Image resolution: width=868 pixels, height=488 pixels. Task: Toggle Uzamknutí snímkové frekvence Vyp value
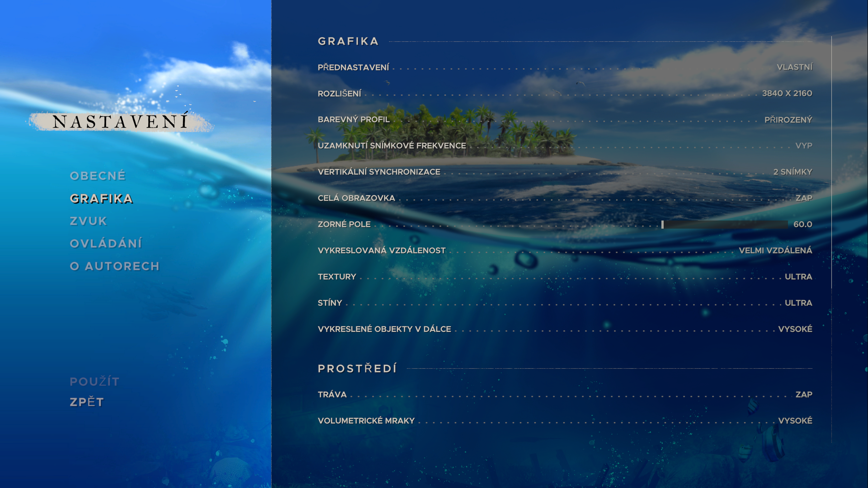804,145
